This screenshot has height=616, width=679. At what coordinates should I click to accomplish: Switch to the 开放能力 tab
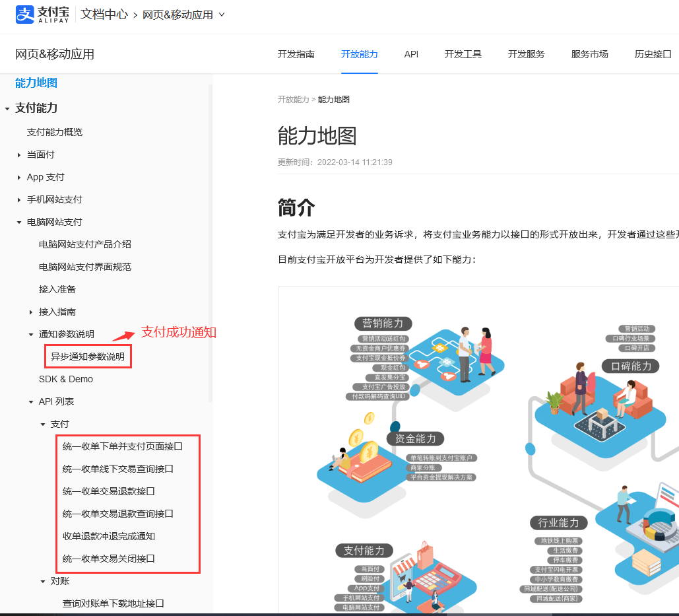point(360,54)
